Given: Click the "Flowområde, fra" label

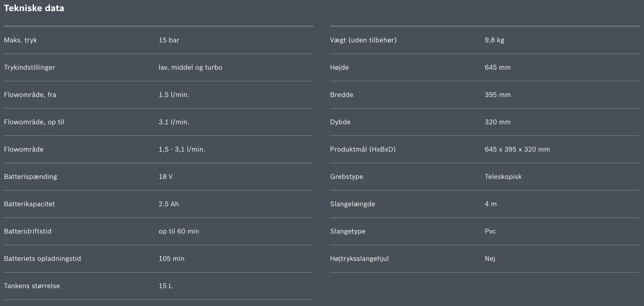Looking at the screenshot, I should point(30,95).
